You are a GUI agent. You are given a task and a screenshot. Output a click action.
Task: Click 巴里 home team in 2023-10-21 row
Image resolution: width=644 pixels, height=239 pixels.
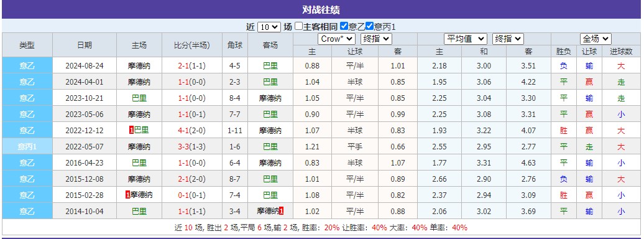(139, 98)
